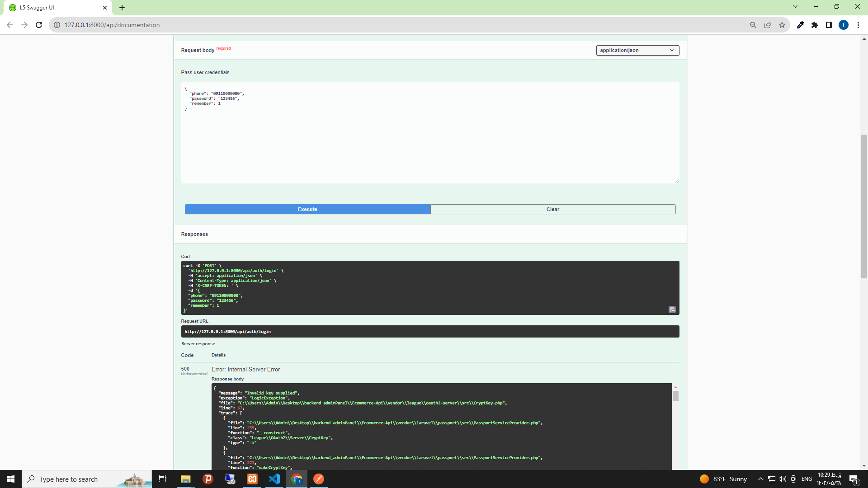868x488 pixels.
Task: Open Chrome's three-dot menu
Action: (x=858, y=25)
